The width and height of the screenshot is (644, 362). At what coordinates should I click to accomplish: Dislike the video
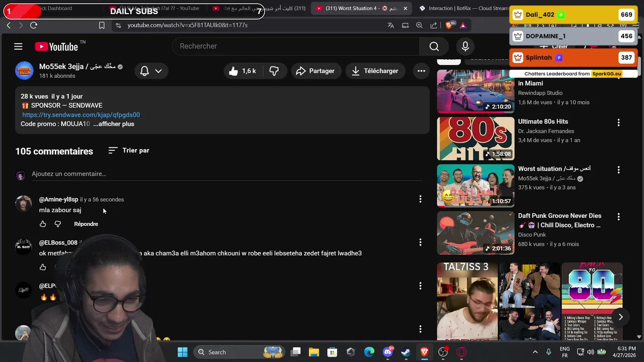274,71
